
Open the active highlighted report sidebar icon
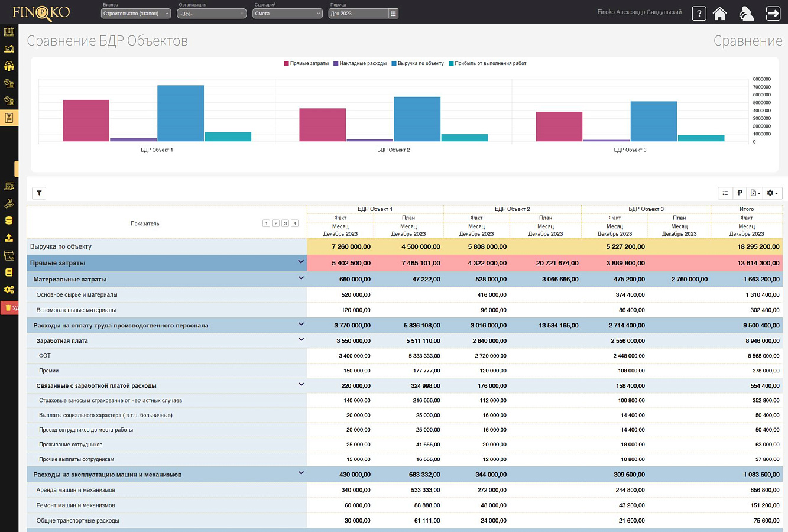pos(9,118)
